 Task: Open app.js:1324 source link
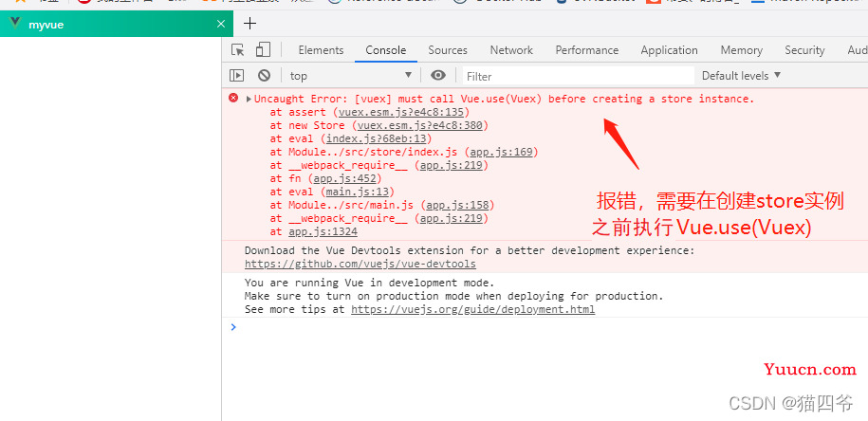[x=323, y=231]
